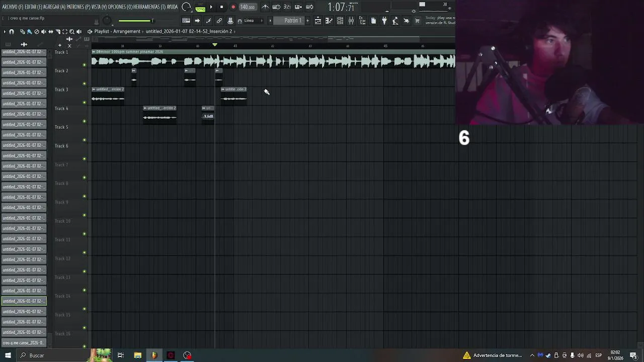Image resolution: width=644 pixels, height=362 pixels.
Task: Select the Zoom magnifier tool
Action: pyautogui.click(x=71, y=32)
